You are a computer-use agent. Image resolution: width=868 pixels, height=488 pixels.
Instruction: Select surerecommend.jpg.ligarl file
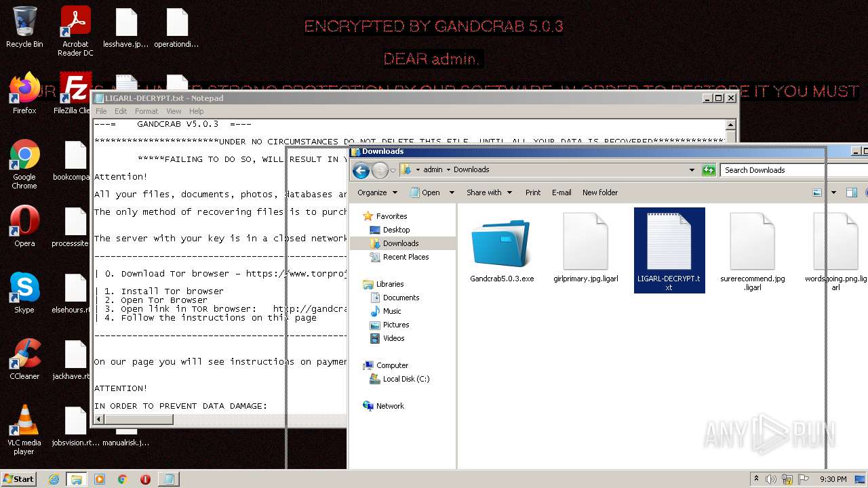tap(753, 252)
